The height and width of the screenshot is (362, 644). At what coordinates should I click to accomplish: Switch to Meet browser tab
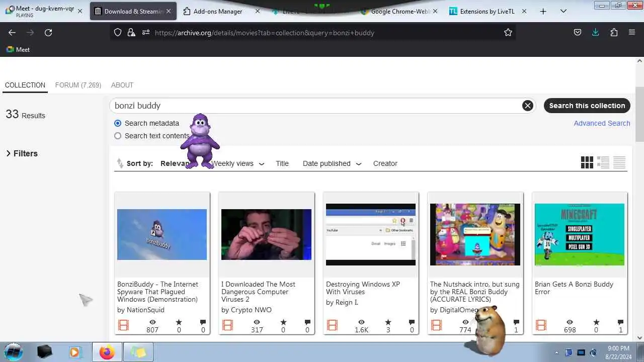40,11
